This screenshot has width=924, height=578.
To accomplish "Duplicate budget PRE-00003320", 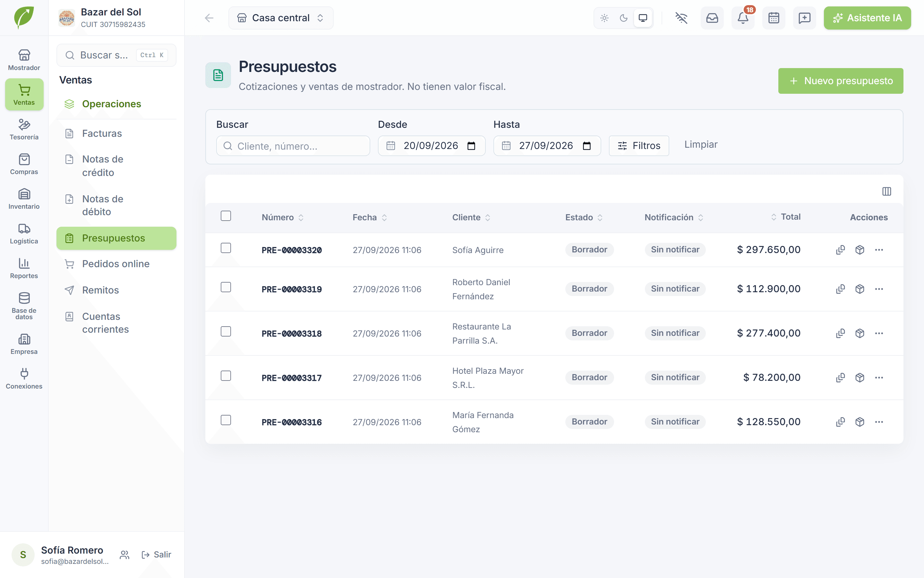I will click(x=840, y=250).
